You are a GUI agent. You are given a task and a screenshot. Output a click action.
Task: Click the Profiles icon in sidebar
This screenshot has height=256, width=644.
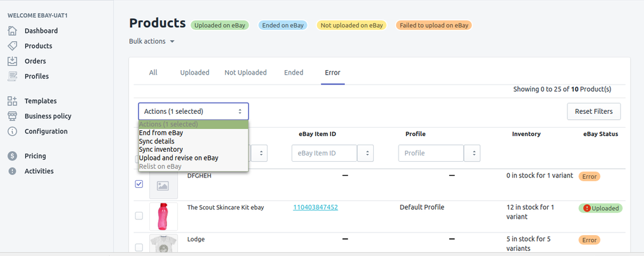tap(12, 76)
